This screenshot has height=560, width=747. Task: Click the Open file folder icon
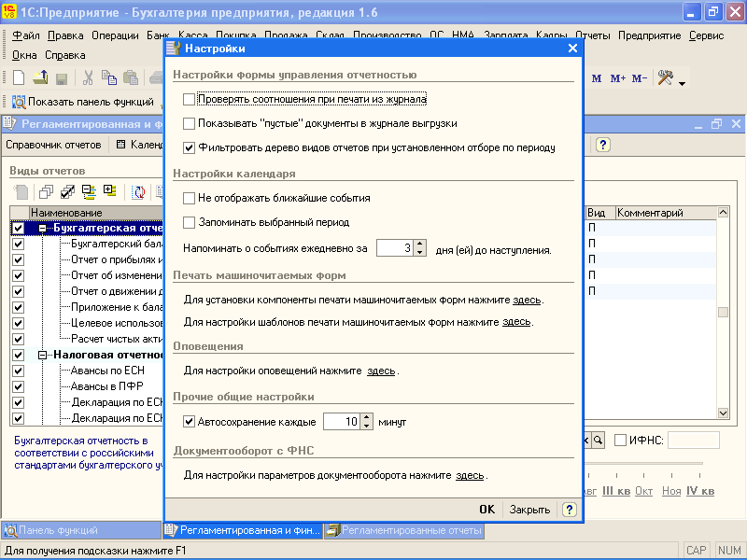[40, 77]
